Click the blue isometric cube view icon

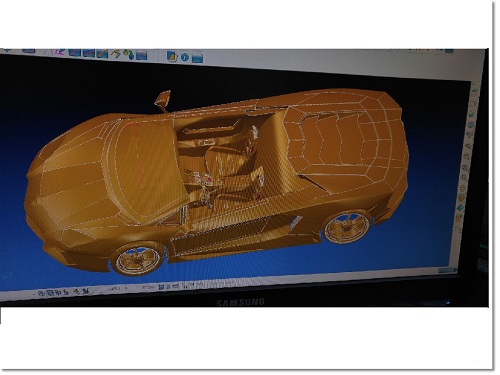pos(471,125)
